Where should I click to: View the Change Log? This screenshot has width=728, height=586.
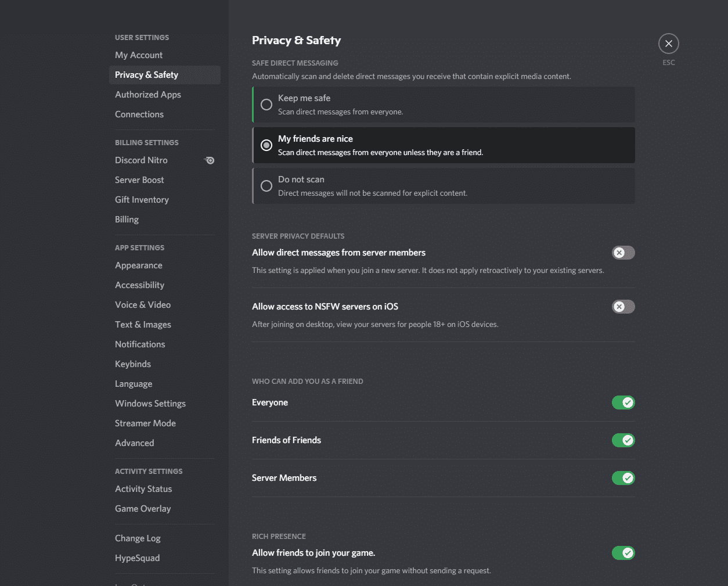165,538
